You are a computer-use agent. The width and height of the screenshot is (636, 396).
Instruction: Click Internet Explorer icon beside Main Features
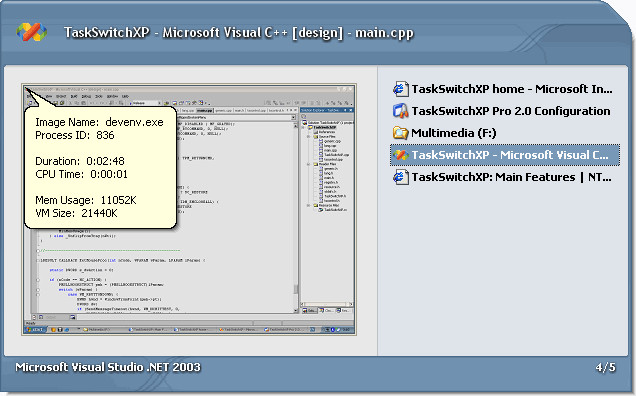pyautogui.click(x=401, y=177)
